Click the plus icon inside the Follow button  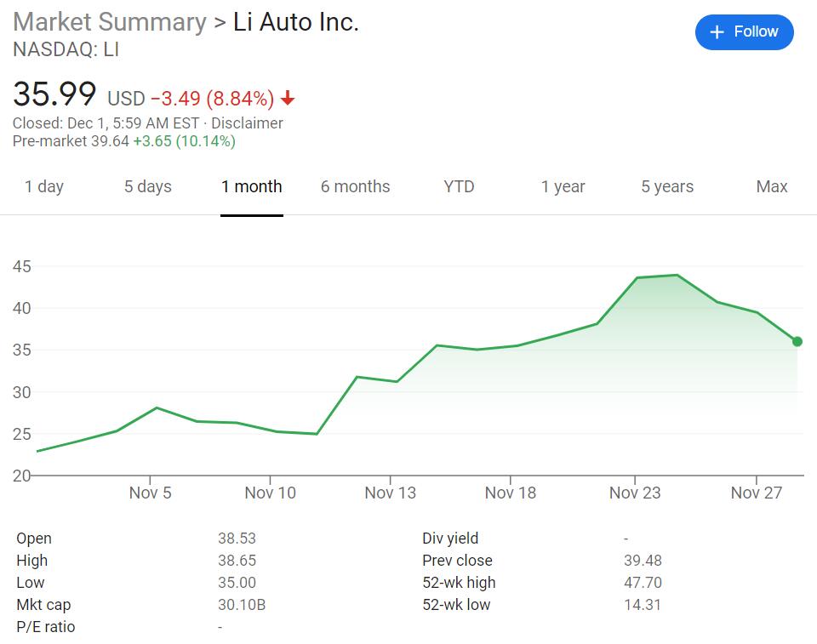click(x=717, y=31)
